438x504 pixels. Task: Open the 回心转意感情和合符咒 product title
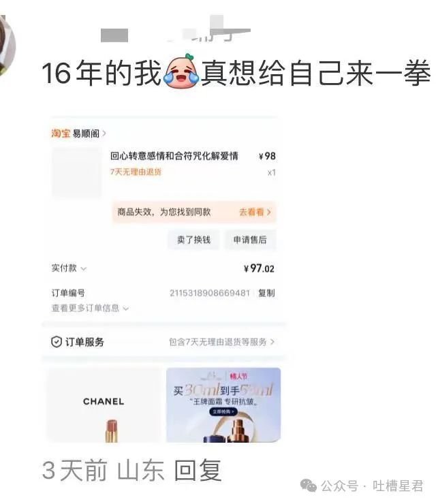[174, 156]
